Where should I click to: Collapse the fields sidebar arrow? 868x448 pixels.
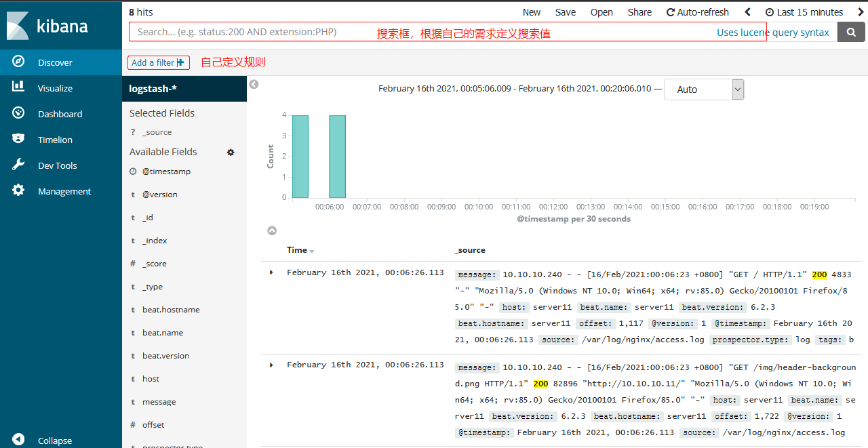click(x=254, y=85)
